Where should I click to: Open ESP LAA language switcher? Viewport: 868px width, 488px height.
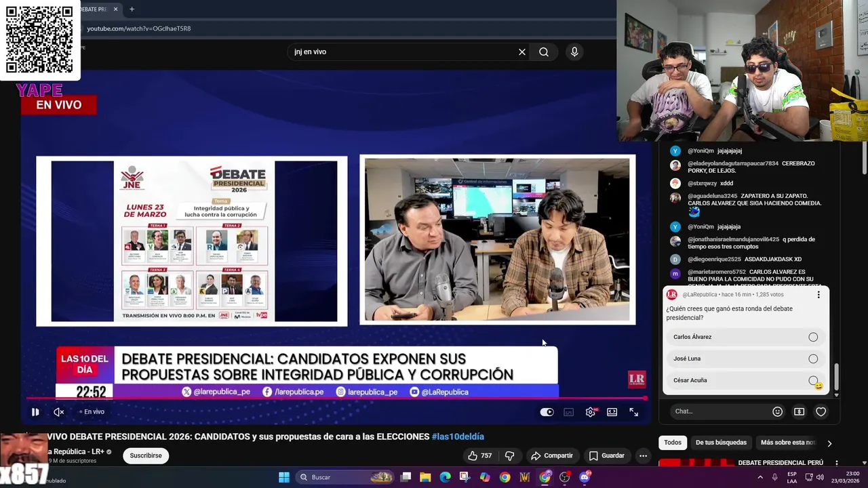792,477
